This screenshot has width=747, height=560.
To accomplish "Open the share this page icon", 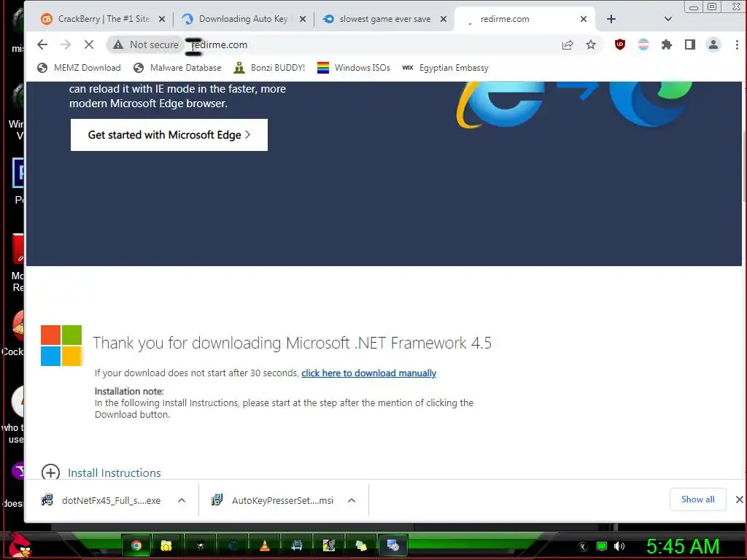I will click(x=568, y=44).
